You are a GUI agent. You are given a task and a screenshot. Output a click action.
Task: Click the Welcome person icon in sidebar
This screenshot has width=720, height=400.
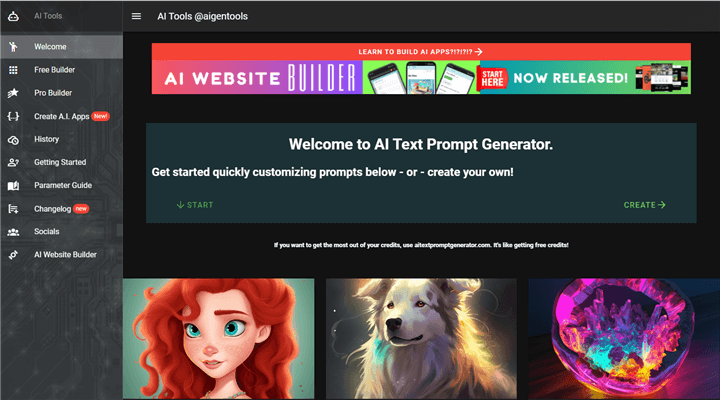(13, 46)
